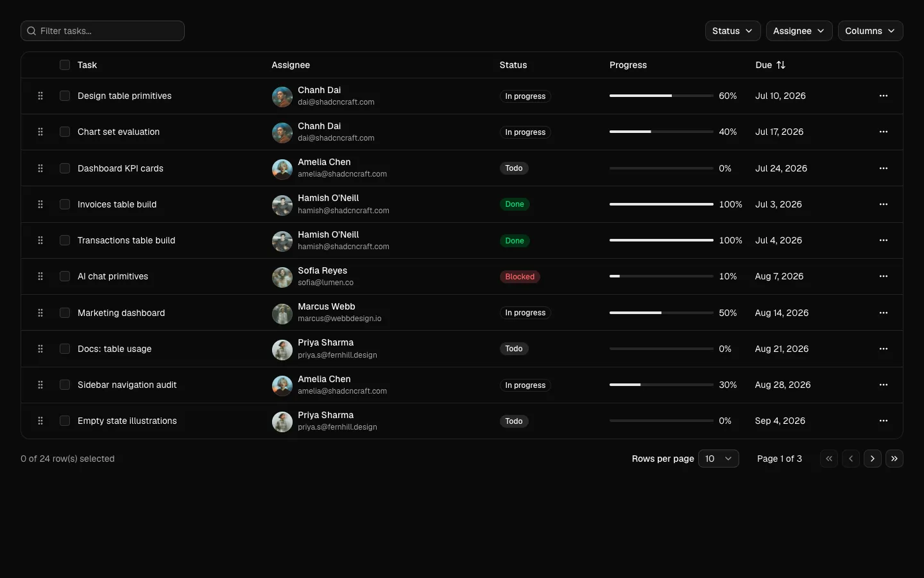The height and width of the screenshot is (578, 924).
Task: Click the Filter tasks search field
Action: (103, 31)
